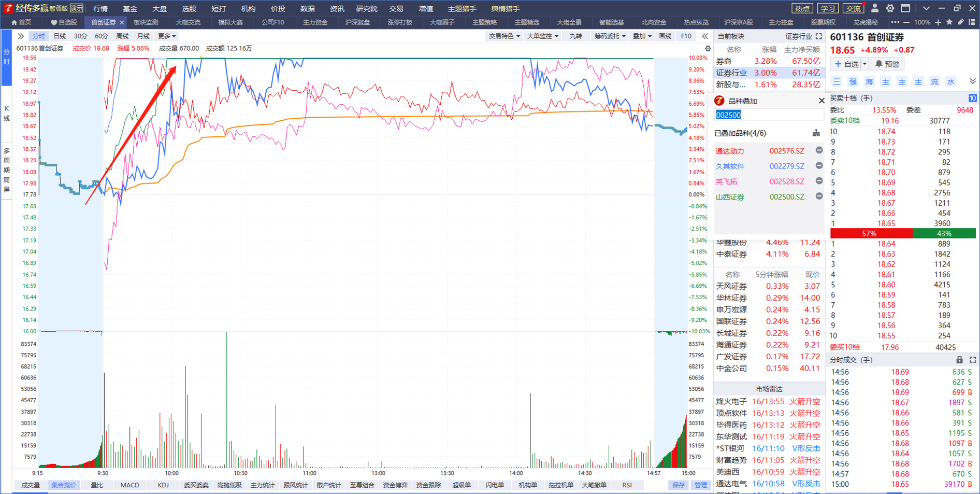Open the 更多 periods dropdown

tap(167, 36)
